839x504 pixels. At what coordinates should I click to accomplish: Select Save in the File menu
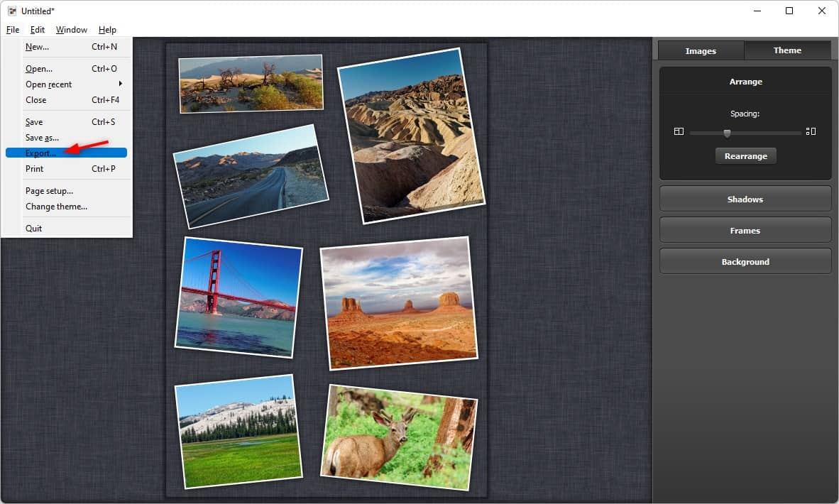click(x=66, y=122)
